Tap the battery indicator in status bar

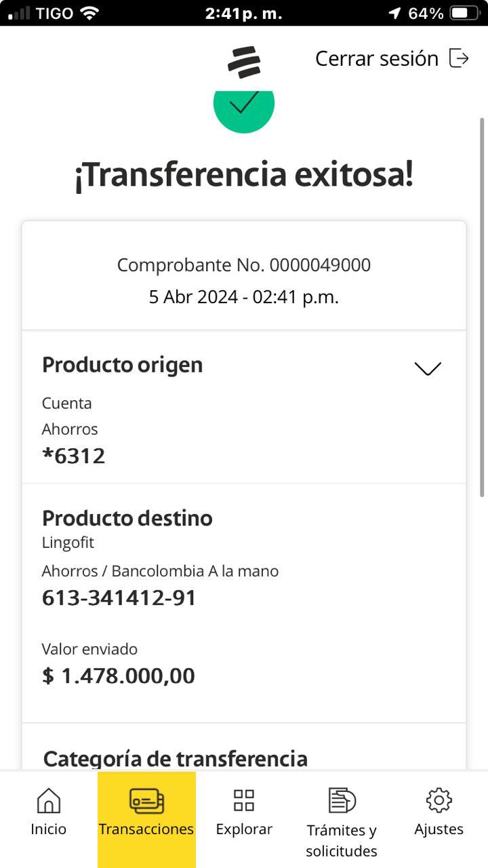[464, 13]
